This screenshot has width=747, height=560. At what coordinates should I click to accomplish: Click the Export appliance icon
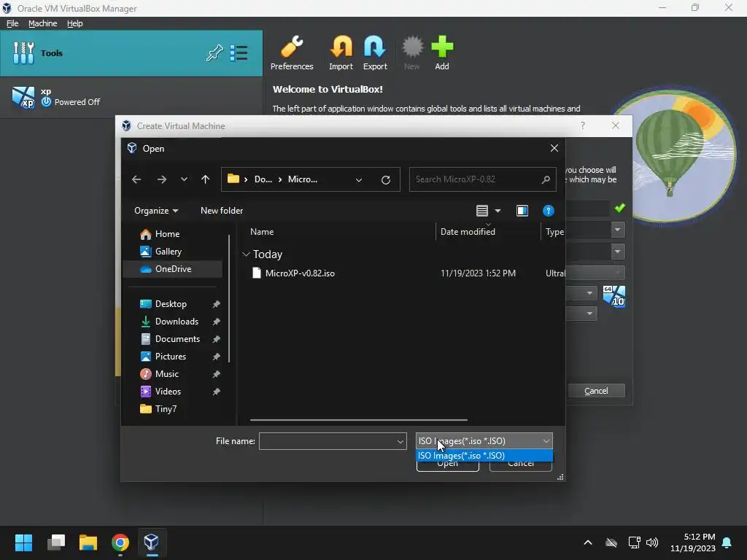click(x=375, y=52)
